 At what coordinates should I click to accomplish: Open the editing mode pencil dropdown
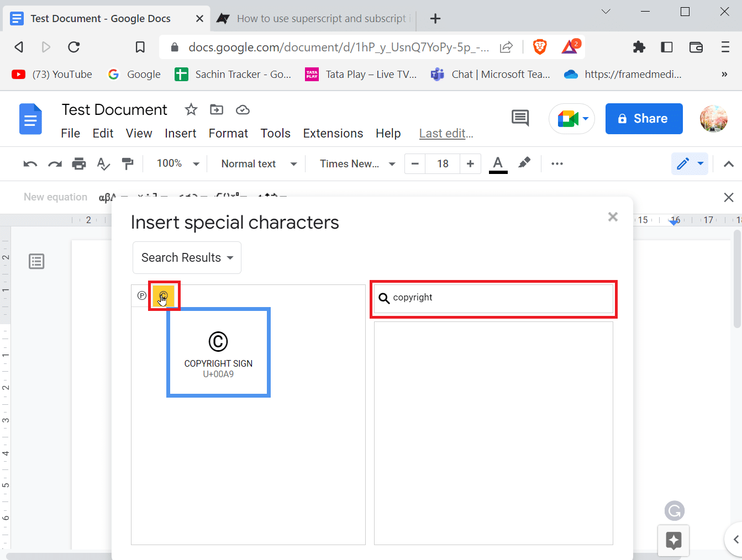pyautogui.click(x=690, y=163)
